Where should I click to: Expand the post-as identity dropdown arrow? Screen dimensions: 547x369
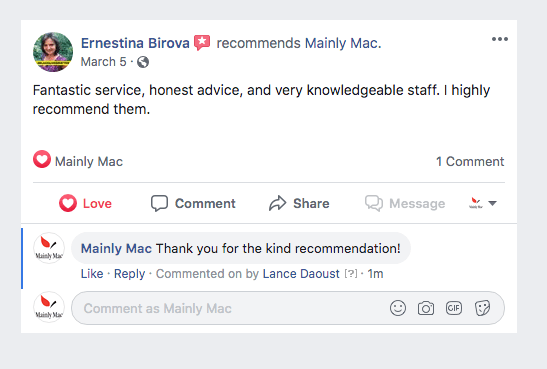coord(492,203)
